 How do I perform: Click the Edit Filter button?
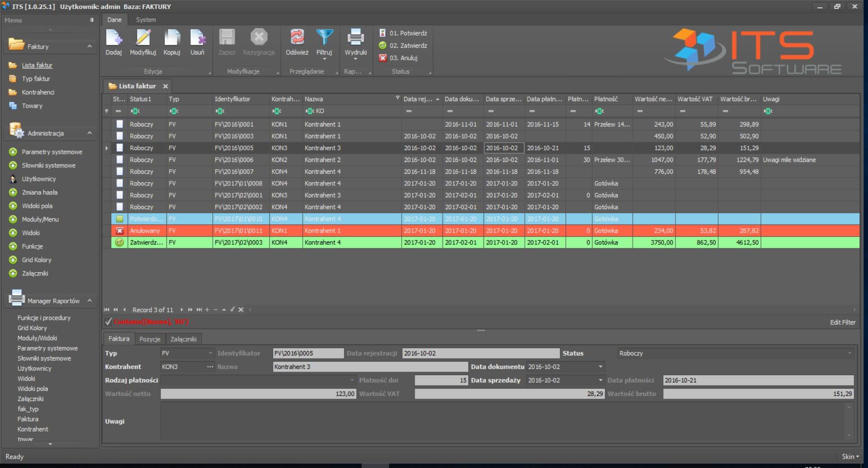tap(842, 322)
